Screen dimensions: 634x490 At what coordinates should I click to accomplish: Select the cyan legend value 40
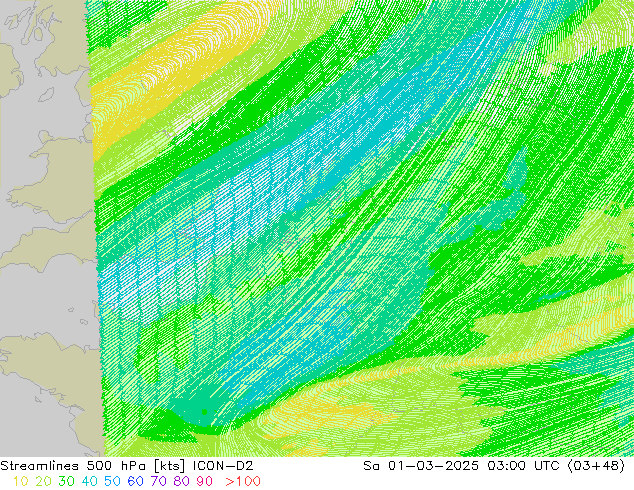89,481
